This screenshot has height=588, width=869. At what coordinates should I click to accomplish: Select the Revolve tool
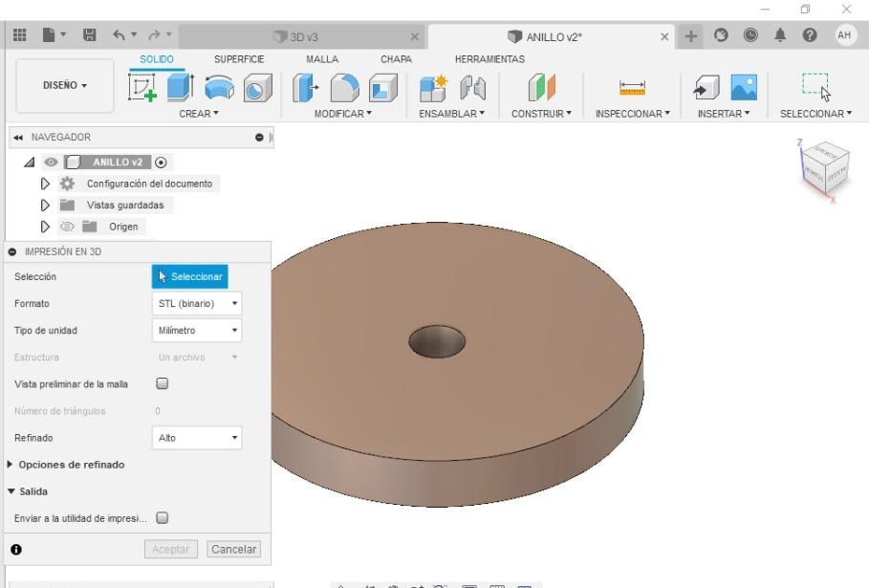point(220,88)
